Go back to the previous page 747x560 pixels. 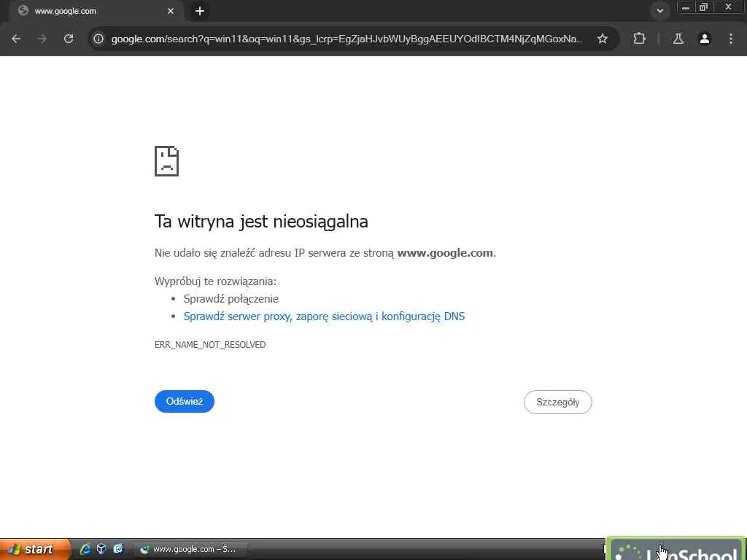(x=16, y=39)
